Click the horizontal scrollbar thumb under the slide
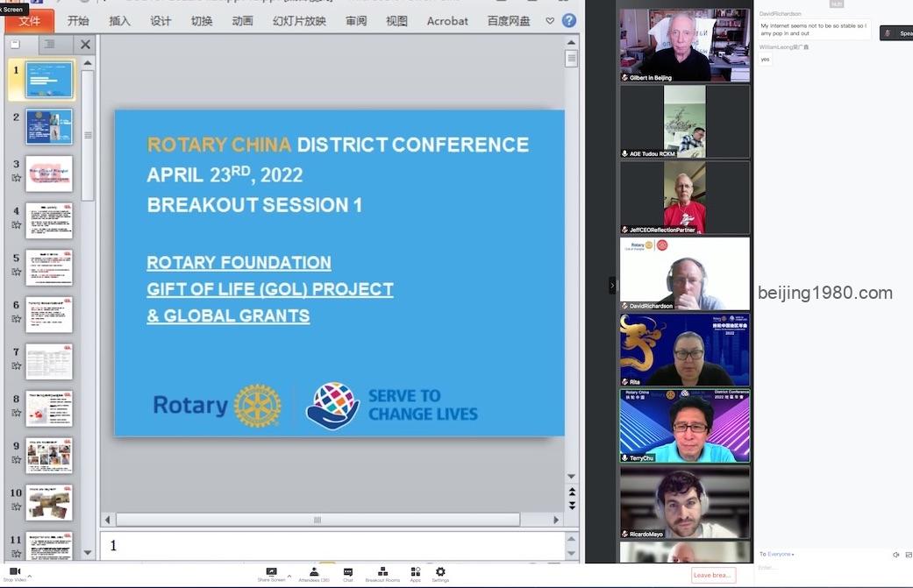The height and width of the screenshot is (588, 913). [317, 520]
